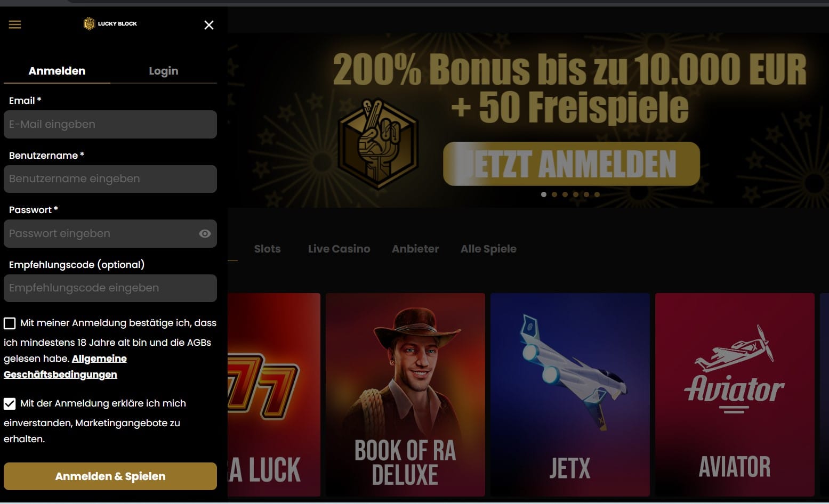Select the first banner carousel dot
This screenshot has height=504, width=829.
(x=544, y=194)
